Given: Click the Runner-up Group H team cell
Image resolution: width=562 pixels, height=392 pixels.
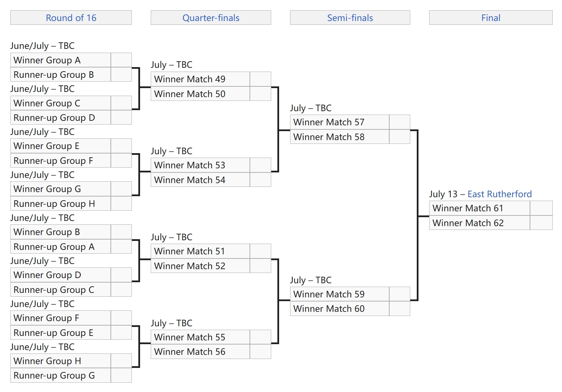Looking at the screenshot, I should 61,204.
